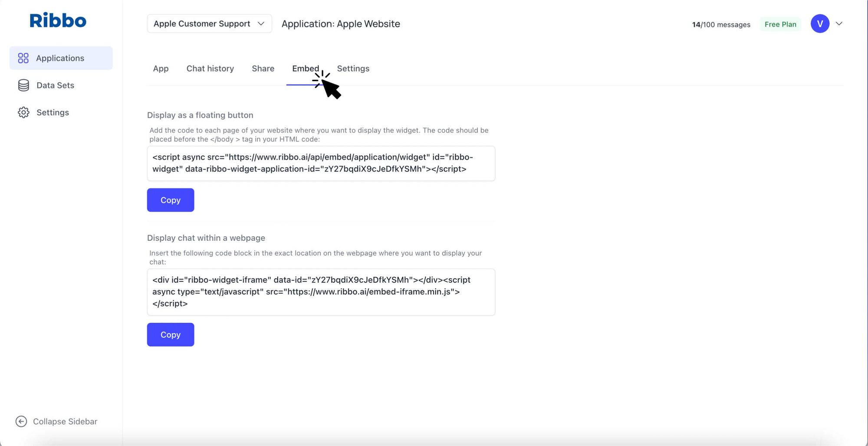Click the Collapse Sidebar label
Screen dimensions: 868x446
[x=65, y=421]
